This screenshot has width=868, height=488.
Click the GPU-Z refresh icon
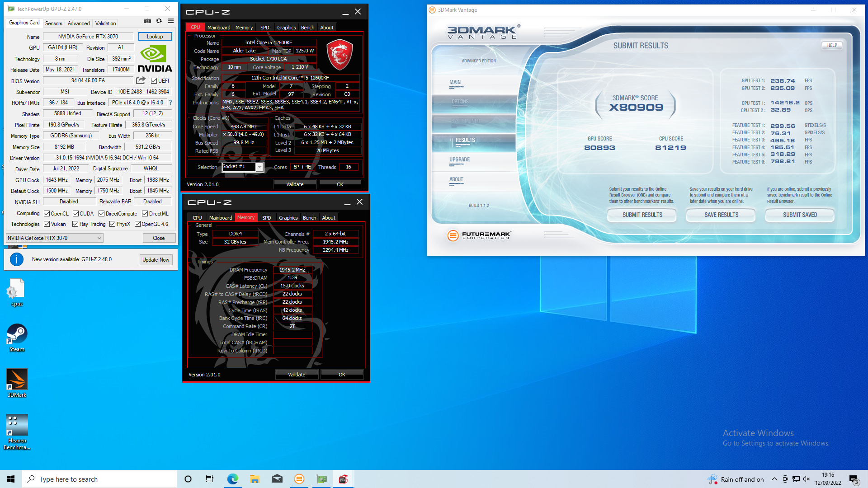click(x=159, y=21)
